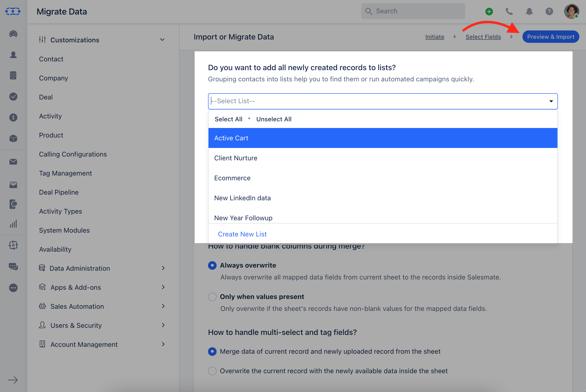Open notifications bell icon

(529, 11)
